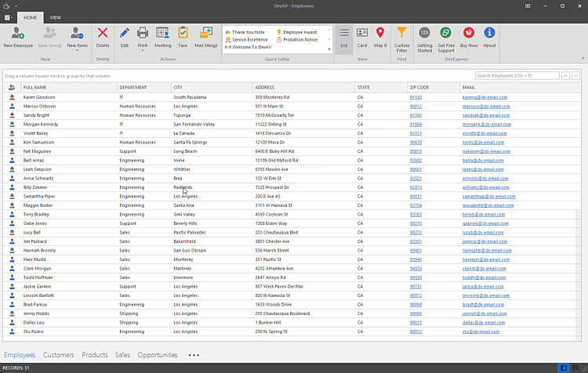Click the Search Employees input field

(x=516, y=75)
